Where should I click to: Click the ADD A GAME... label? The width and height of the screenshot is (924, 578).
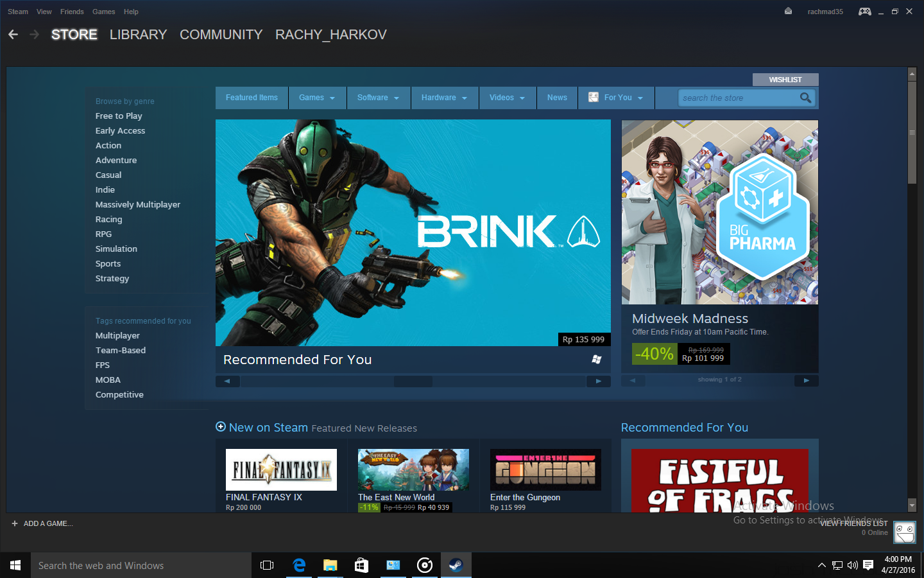(48, 523)
